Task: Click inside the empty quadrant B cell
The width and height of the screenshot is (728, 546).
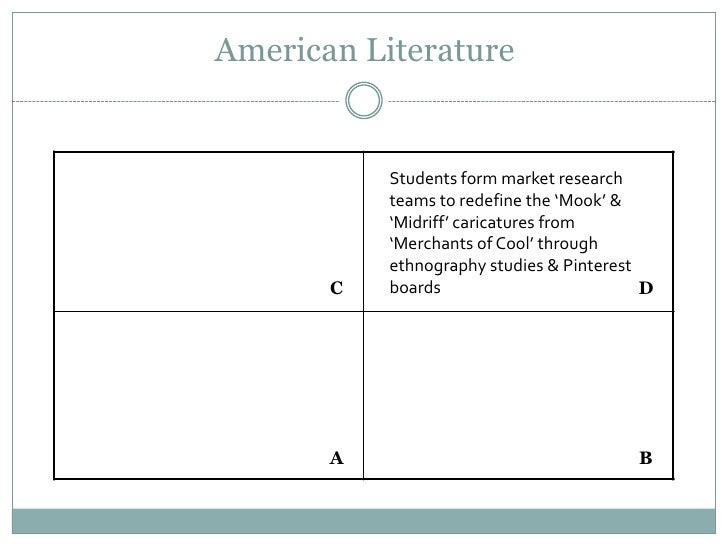Action: 518,395
